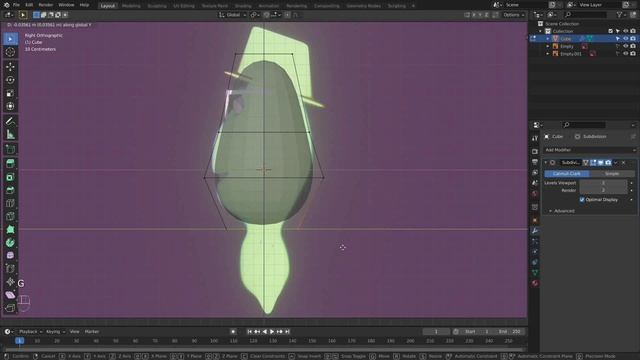Open the Edit menu

29,5
